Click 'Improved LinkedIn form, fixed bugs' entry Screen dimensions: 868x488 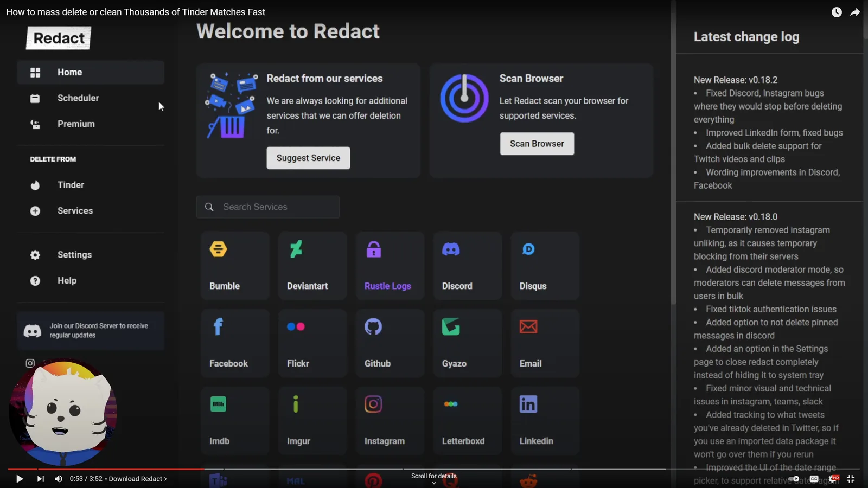pyautogui.click(x=774, y=133)
